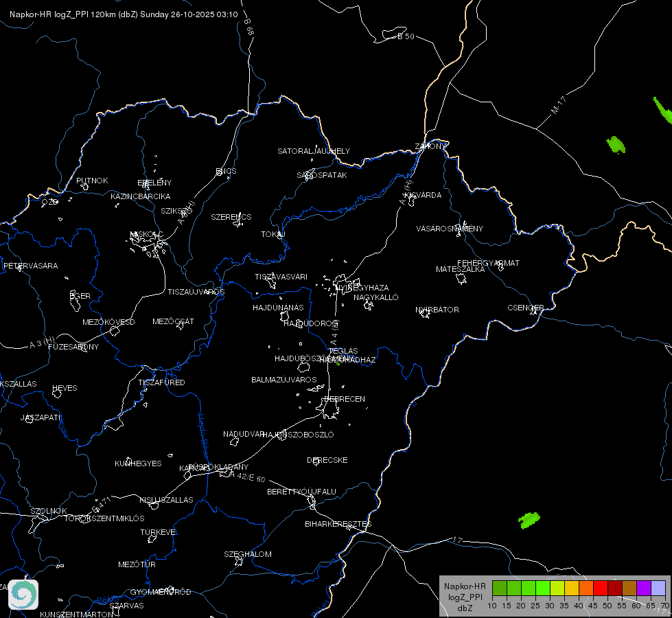This screenshot has width=672, height=618.
Task: Select the 10-15 dBZ dark green legend swatch
Action: [x=499, y=588]
